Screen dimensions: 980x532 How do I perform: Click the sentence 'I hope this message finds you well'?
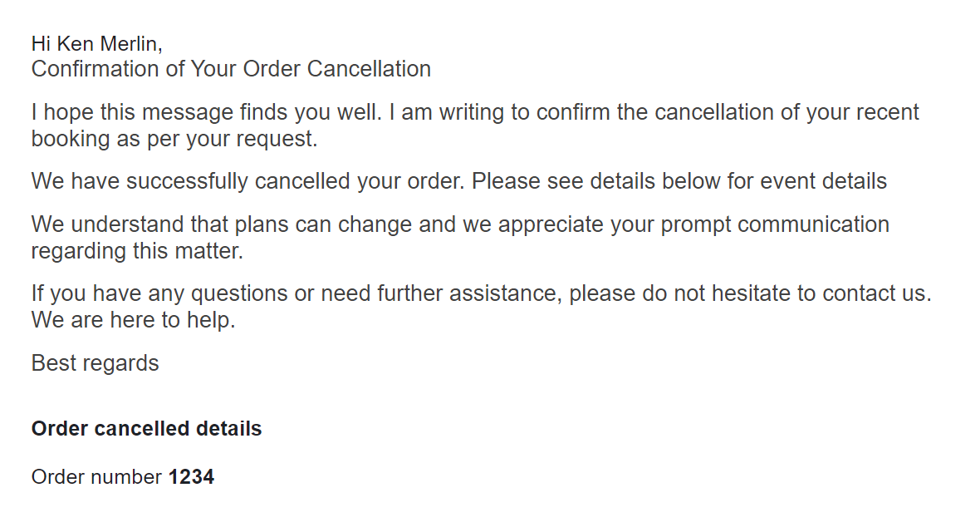click(x=206, y=112)
